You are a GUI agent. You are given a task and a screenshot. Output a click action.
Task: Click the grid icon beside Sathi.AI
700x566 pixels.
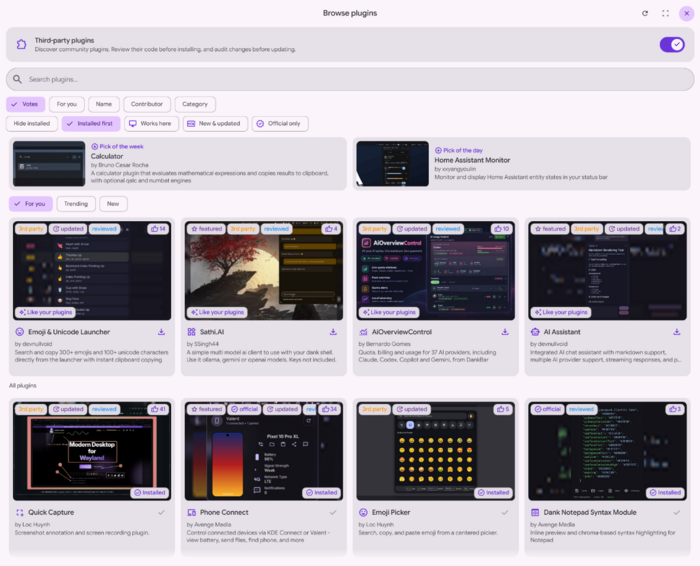[x=192, y=332]
